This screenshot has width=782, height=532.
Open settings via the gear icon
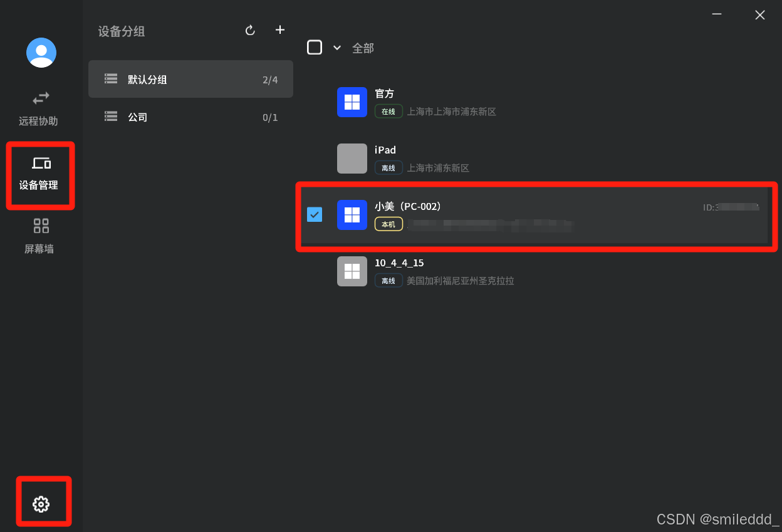coord(41,504)
